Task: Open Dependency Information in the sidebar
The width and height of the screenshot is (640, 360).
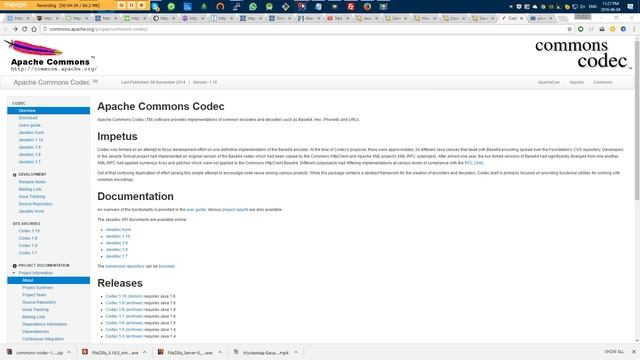Action: tap(44, 324)
